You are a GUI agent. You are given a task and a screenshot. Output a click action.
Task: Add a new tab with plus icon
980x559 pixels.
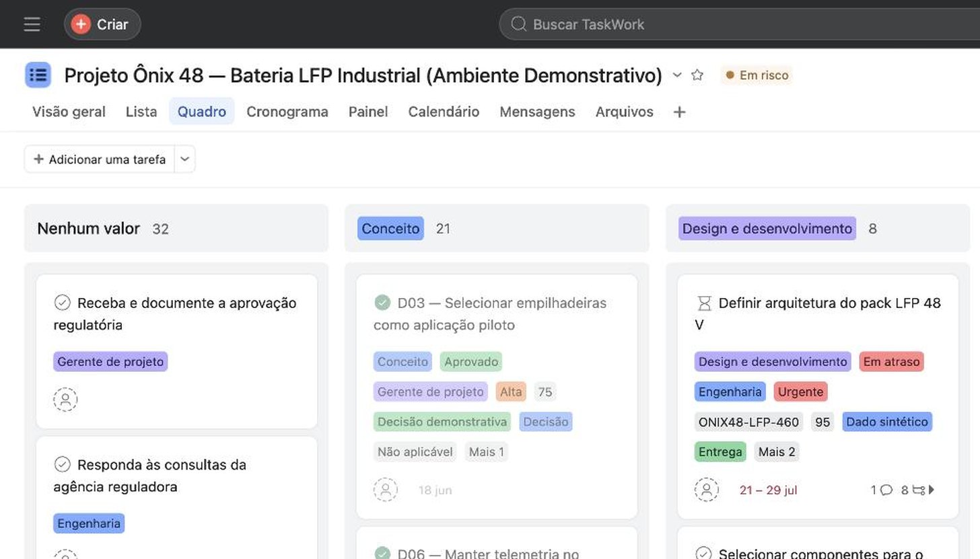679,112
